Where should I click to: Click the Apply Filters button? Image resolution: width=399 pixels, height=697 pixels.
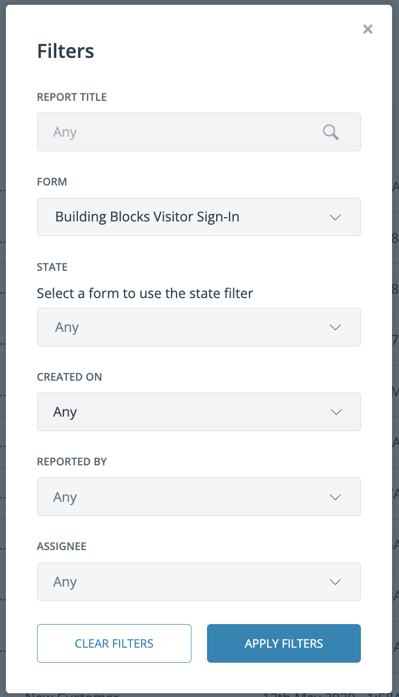pos(284,644)
